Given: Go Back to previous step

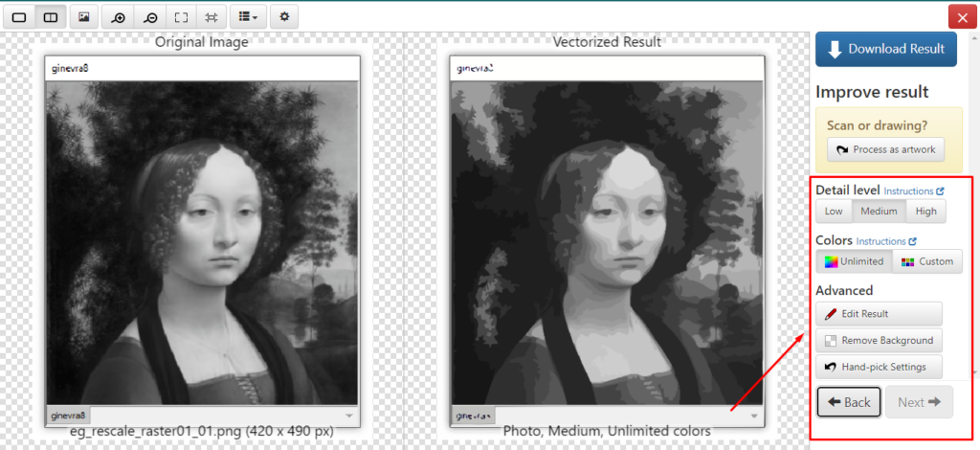Looking at the screenshot, I should (849, 402).
